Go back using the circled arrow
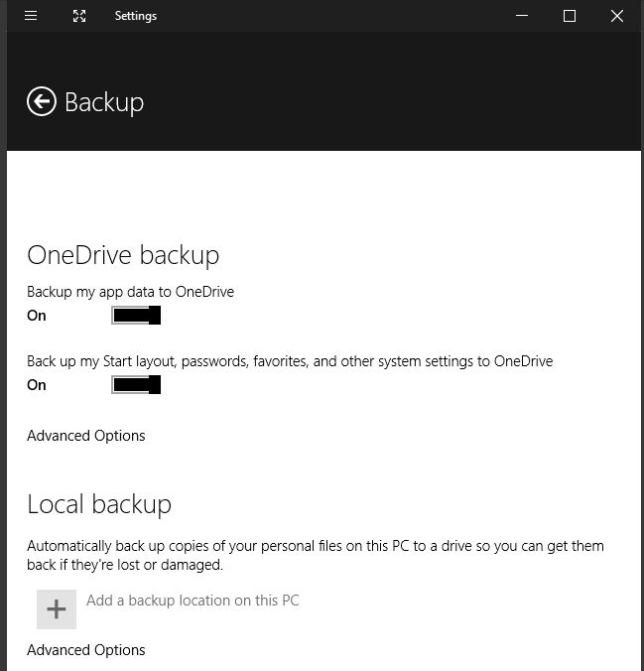This screenshot has height=671, width=644. click(42, 102)
